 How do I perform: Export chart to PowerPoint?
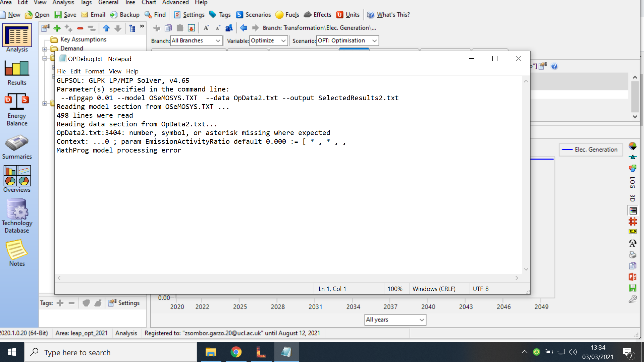[x=633, y=277]
